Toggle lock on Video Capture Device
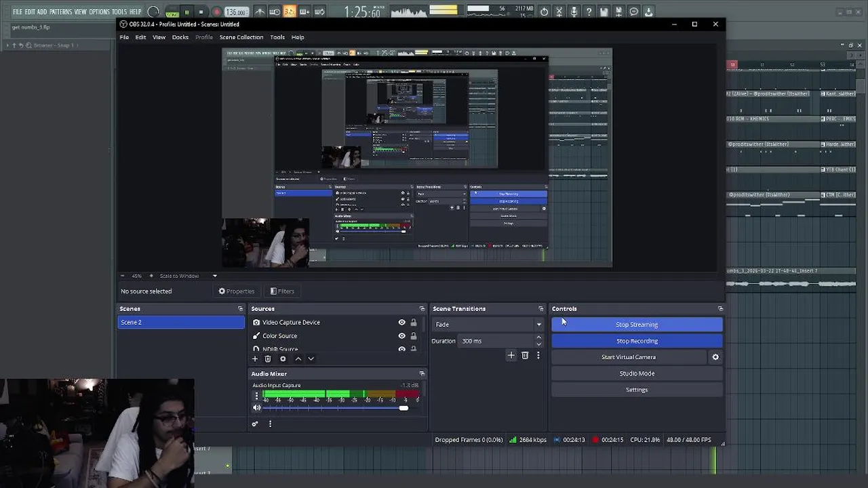The width and height of the screenshot is (868, 488). 414,323
